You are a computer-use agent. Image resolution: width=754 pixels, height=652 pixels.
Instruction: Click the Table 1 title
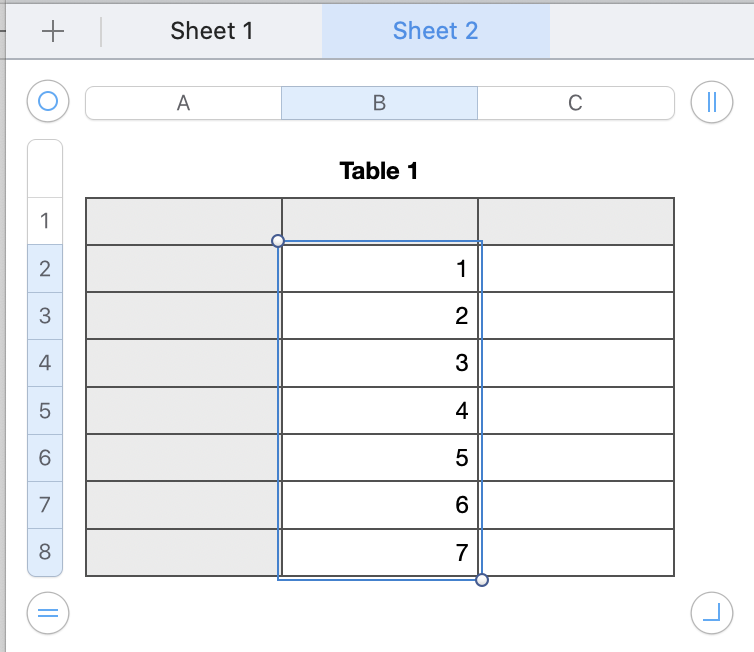pos(379,171)
